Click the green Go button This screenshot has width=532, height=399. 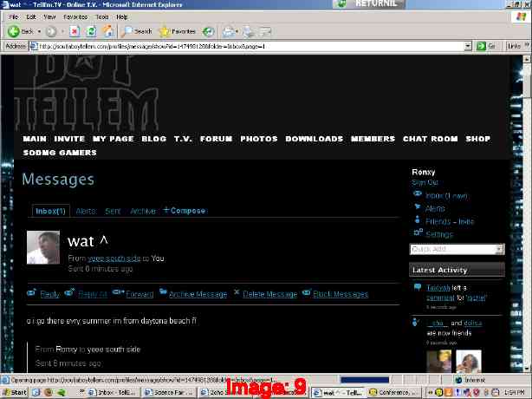tap(486, 46)
